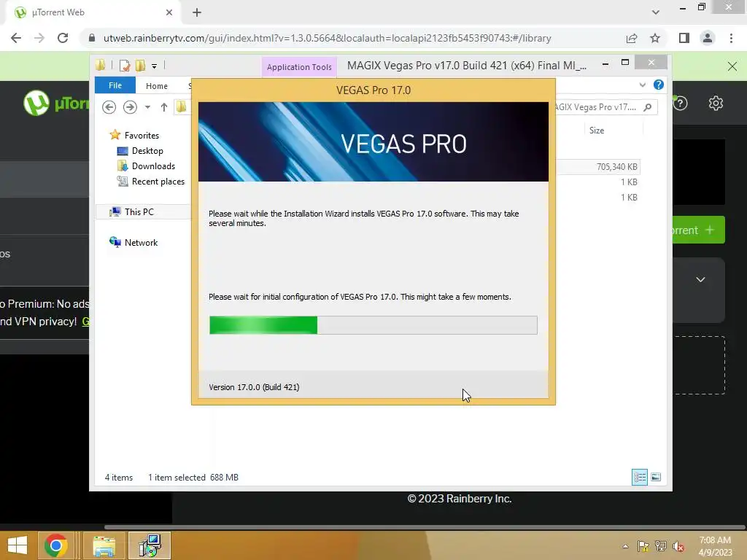Click the Size column header
This screenshot has width=747, height=560.
(x=597, y=131)
